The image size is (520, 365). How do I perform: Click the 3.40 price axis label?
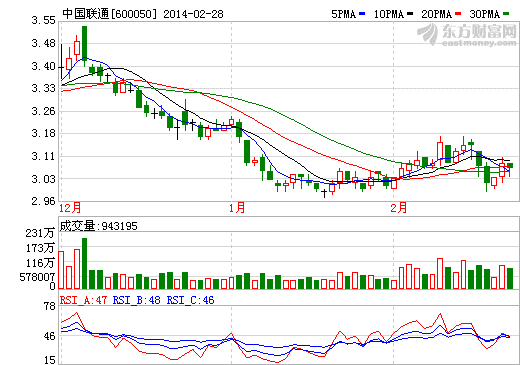[44, 66]
